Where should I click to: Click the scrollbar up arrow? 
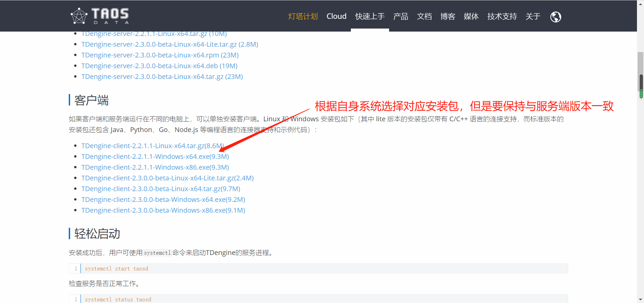click(640, 3)
